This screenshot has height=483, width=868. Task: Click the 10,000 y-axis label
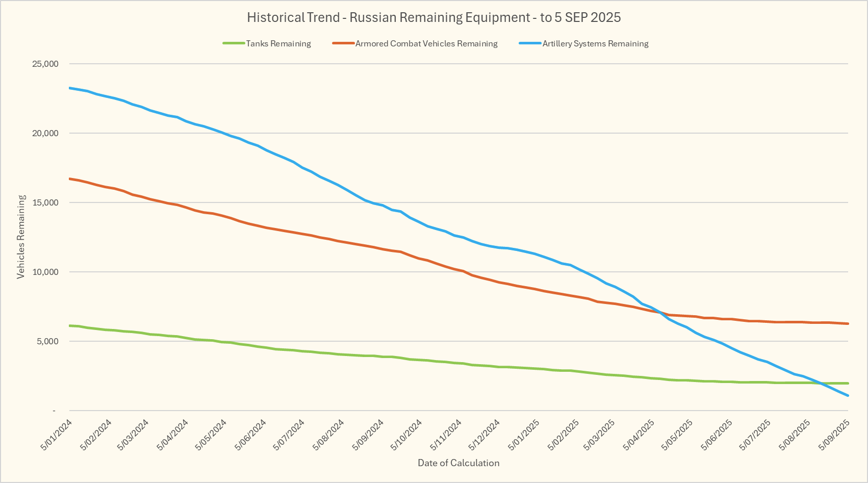click(x=45, y=272)
